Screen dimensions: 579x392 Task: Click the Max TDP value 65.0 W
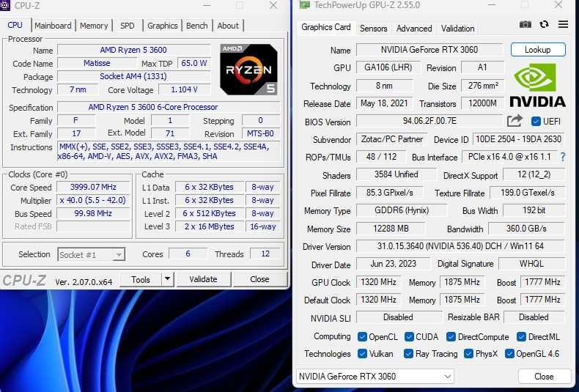(193, 64)
